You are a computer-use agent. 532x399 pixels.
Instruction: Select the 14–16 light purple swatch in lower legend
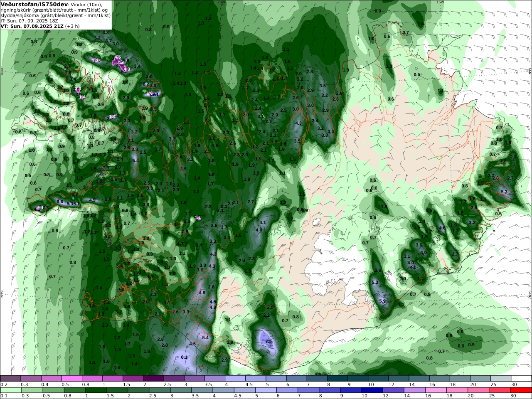pyautogui.click(x=414, y=390)
